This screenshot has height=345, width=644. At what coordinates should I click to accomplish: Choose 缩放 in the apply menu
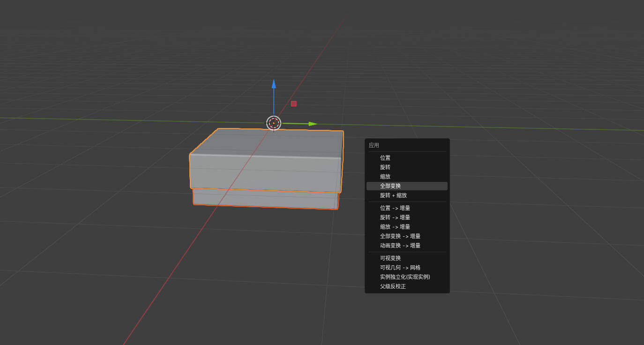tap(407, 177)
